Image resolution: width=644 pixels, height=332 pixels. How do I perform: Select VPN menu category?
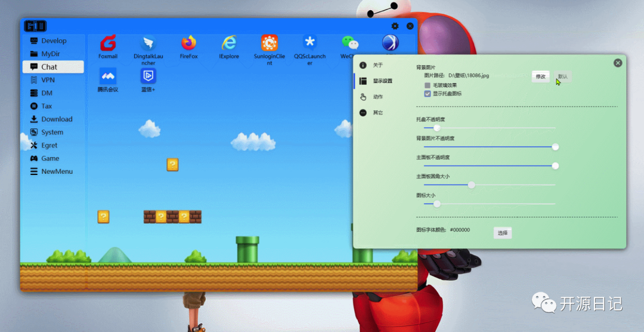(54, 80)
